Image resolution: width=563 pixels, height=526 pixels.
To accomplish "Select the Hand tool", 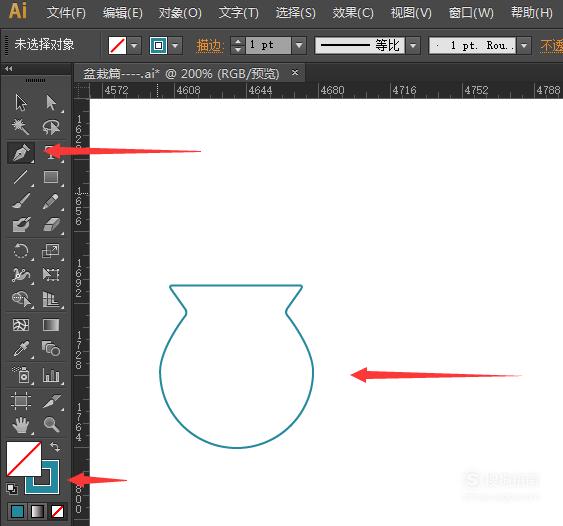I will (x=21, y=425).
